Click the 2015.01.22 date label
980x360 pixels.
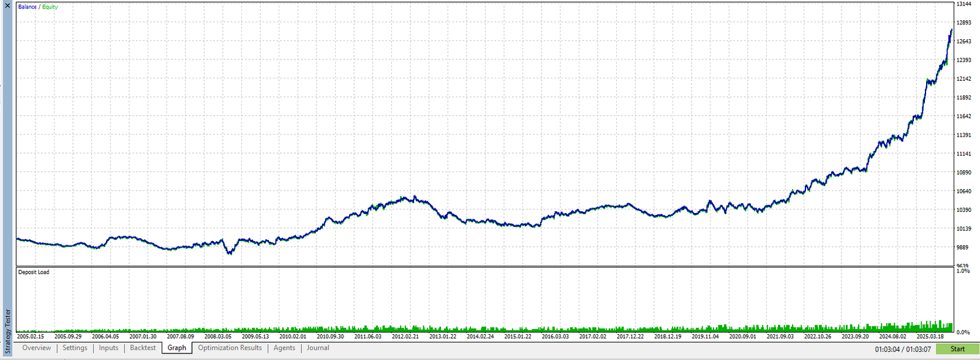pos(518,336)
